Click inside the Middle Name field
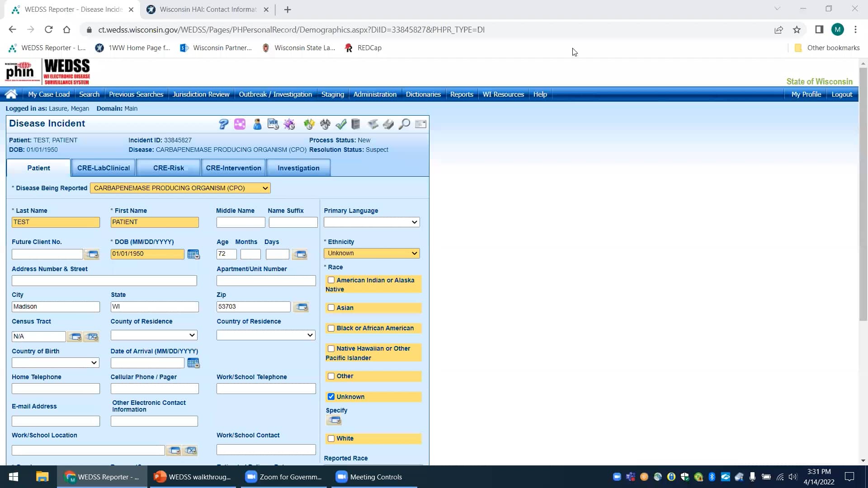This screenshot has width=868, height=488. click(x=240, y=222)
